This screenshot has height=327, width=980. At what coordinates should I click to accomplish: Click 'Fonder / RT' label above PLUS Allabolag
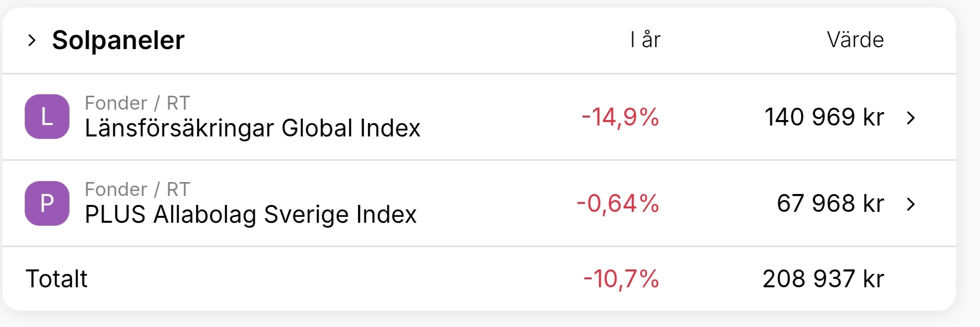point(137,190)
